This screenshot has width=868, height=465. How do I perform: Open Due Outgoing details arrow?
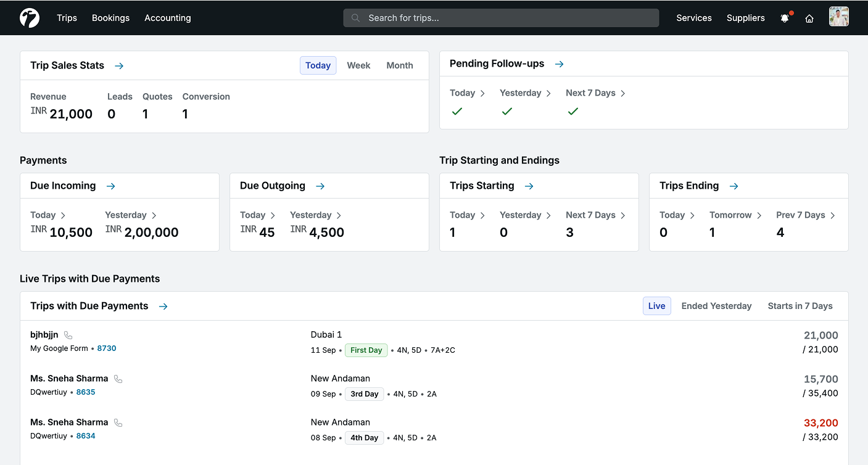320,186
